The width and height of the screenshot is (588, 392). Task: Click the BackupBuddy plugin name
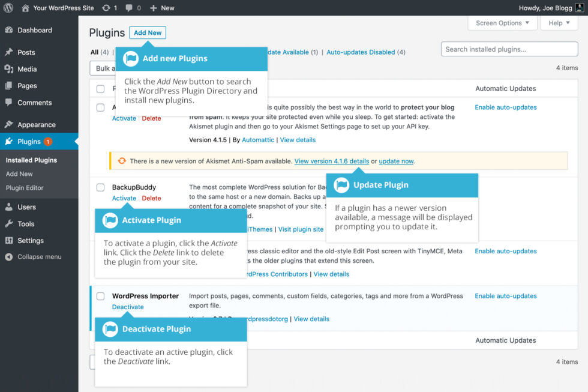134,187
